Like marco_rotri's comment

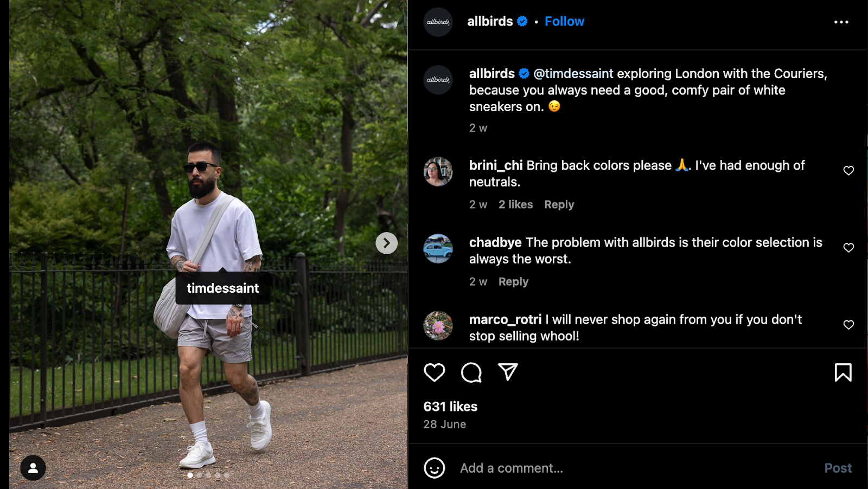point(848,325)
